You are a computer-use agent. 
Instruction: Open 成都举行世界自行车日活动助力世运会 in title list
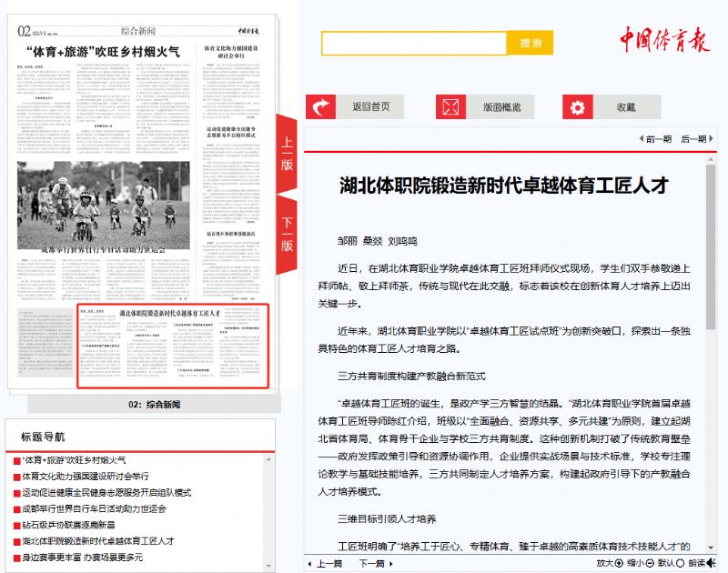[94, 509]
